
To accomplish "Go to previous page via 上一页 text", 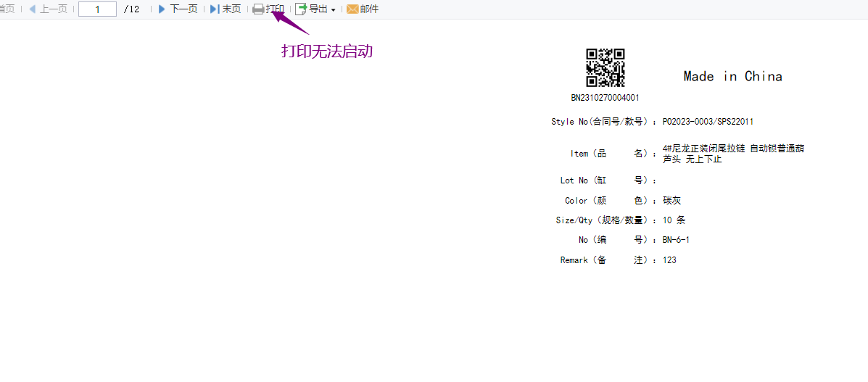I will [x=54, y=9].
